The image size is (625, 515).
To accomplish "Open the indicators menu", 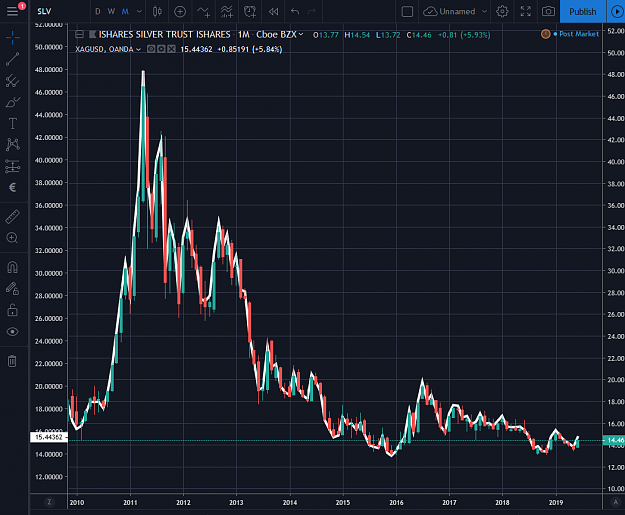I will [203, 12].
